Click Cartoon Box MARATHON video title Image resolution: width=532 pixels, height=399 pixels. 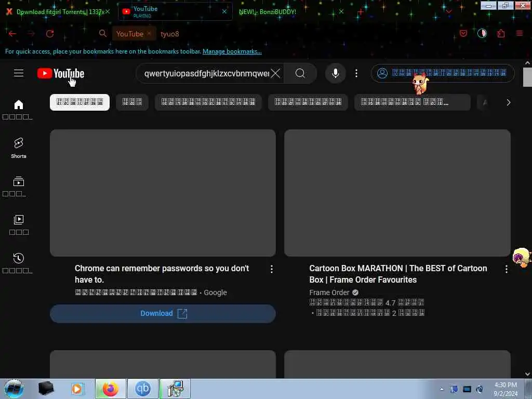point(398,274)
